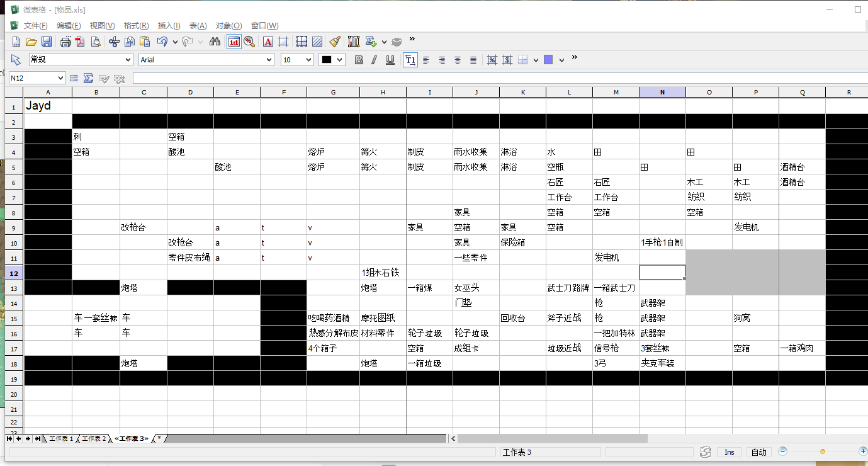This screenshot has width=868, height=466.
Task: Select the format paintbrush icon
Action: coord(335,42)
